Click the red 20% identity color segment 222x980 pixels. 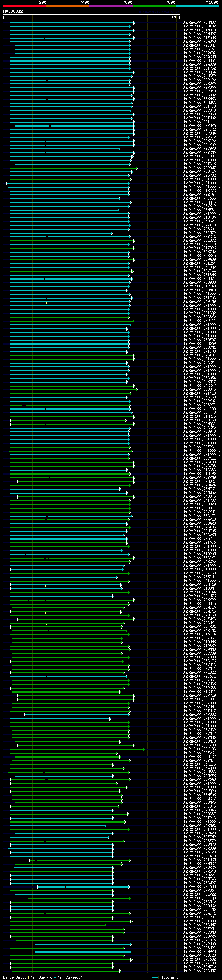tap(25, 6)
